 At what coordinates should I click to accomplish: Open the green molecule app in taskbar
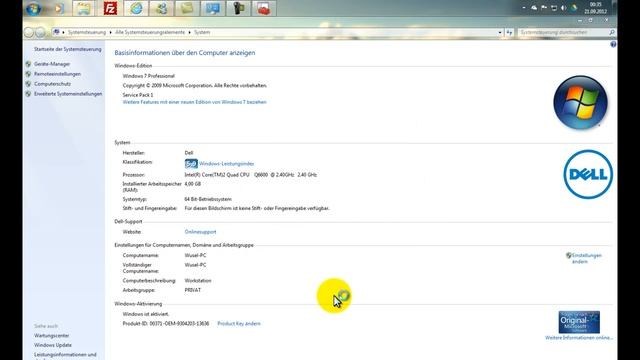[162, 9]
